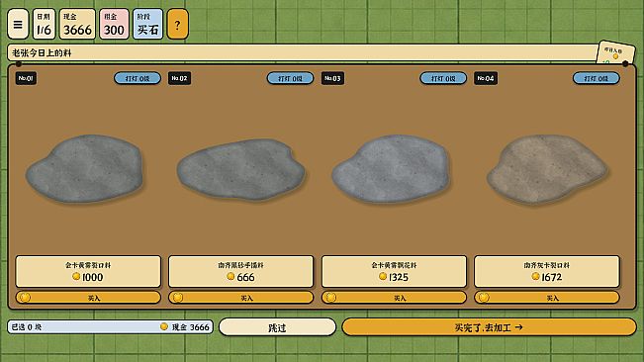Buy the stone priced 1672

pos(547,298)
